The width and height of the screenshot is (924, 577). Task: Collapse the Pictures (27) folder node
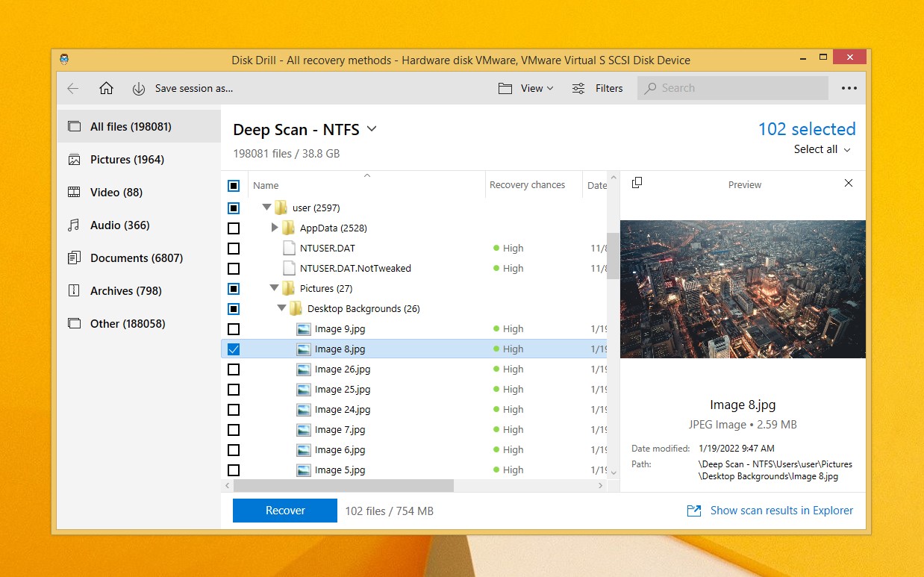tap(275, 288)
